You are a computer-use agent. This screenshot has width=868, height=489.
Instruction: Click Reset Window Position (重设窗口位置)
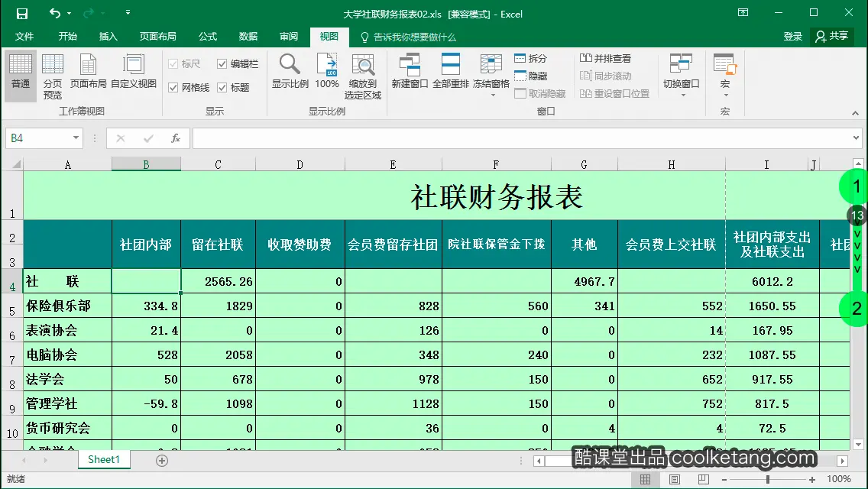click(x=614, y=93)
